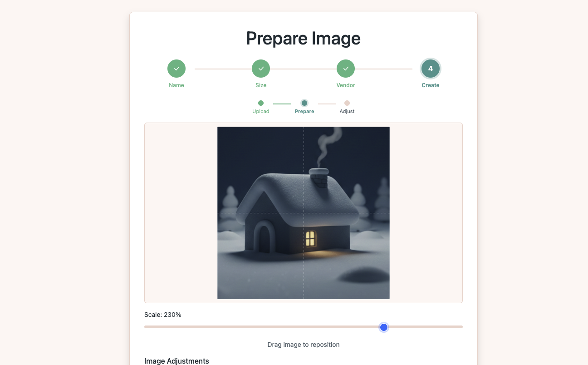This screenshot has height=365, width=588.
Task: Open the Name step via its label
Action: click(x=176, y=85)
